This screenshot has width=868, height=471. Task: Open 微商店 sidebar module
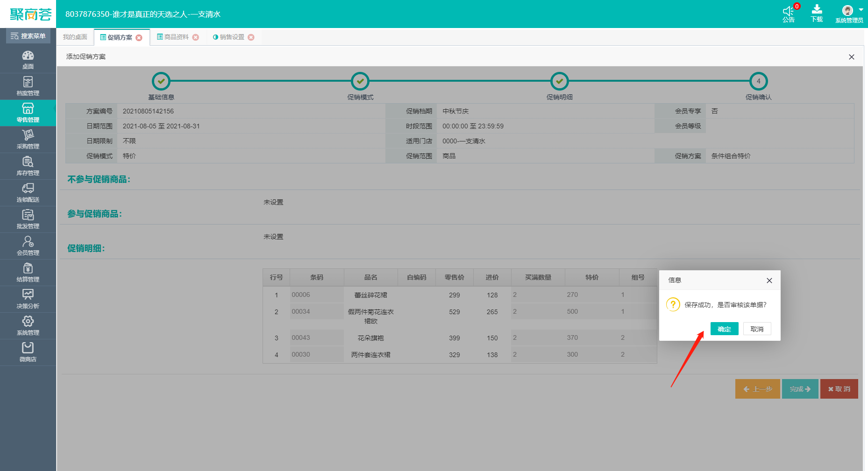click(28, 352)
